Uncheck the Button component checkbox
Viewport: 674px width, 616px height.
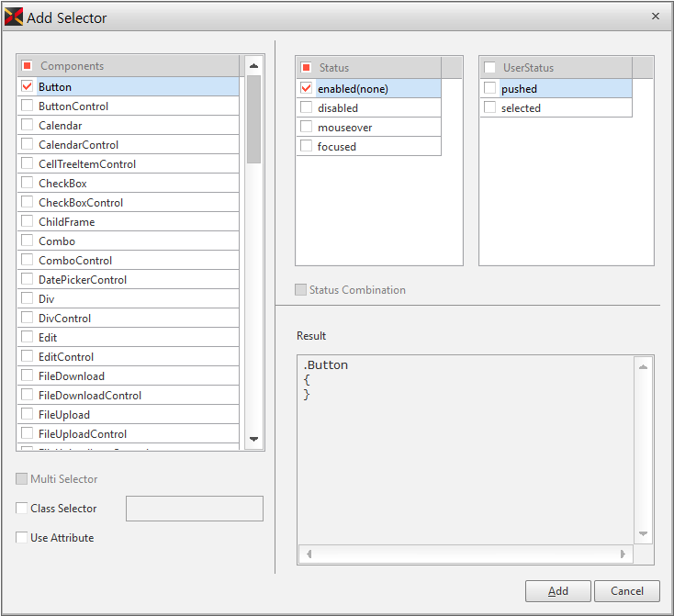point(28,86)
